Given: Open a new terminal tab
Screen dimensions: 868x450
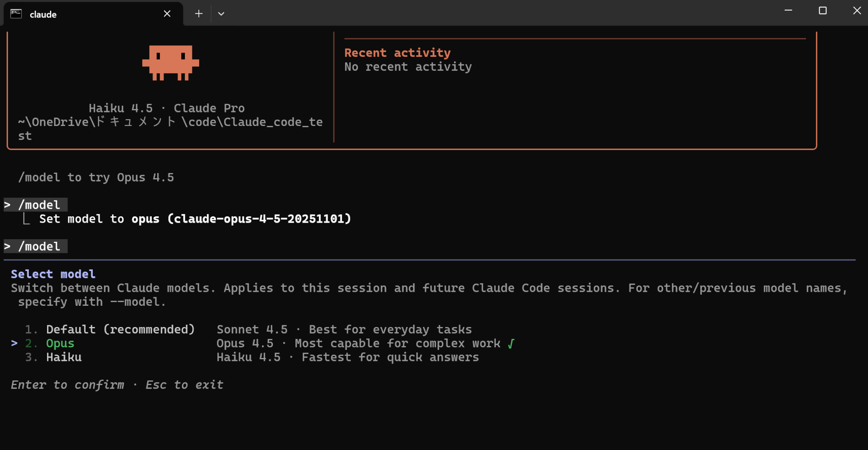Looking at the screenshot, I should coord(198,14).
